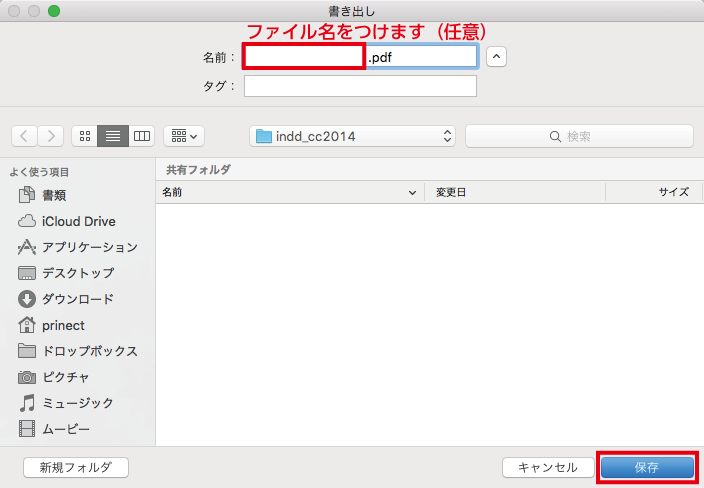Sort by サイズ column header

click(654, 192)
